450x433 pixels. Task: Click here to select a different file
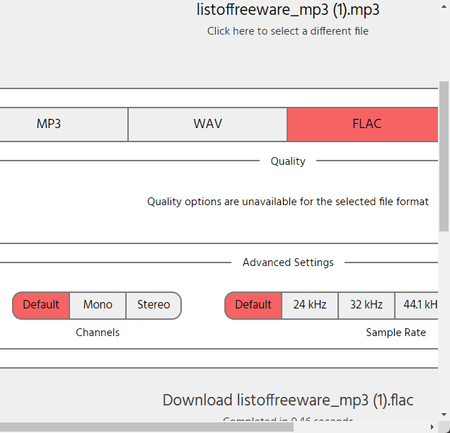pos(288,31)
